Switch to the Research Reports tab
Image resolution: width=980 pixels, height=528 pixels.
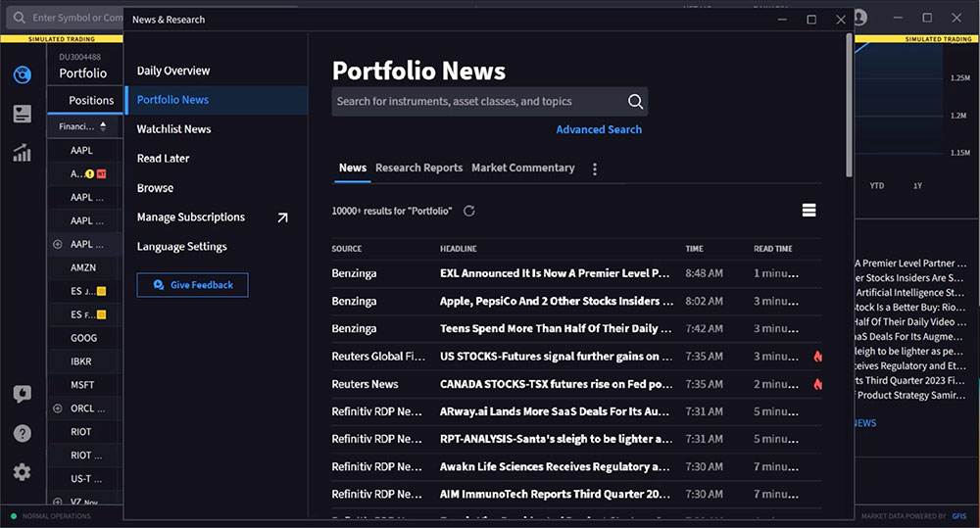(418, 168)
